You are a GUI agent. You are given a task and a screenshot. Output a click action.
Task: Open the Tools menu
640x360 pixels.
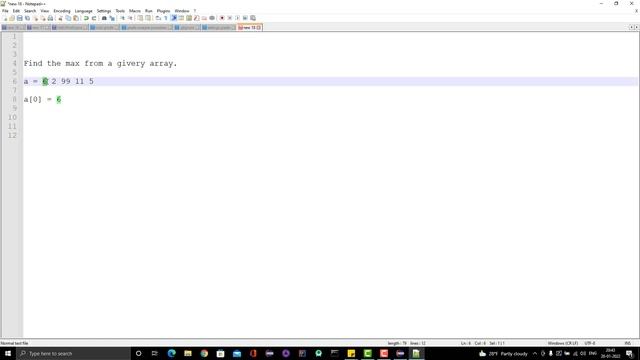click(120, 11)
